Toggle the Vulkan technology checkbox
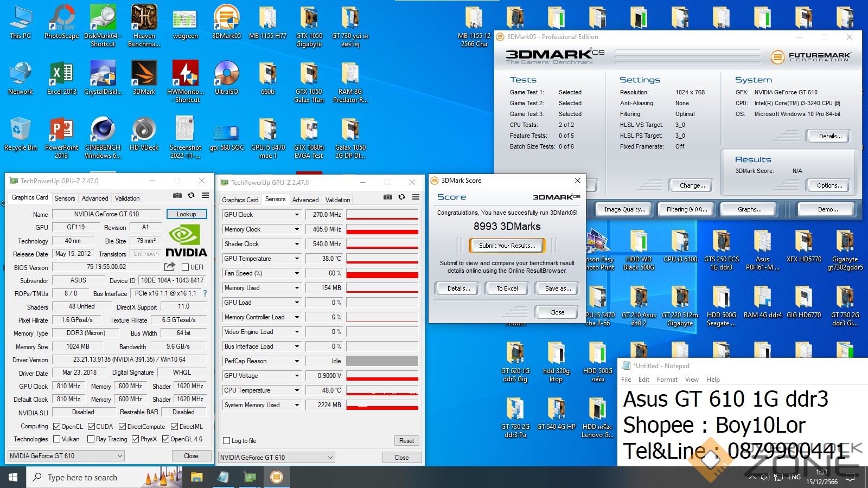 [57, 439]
